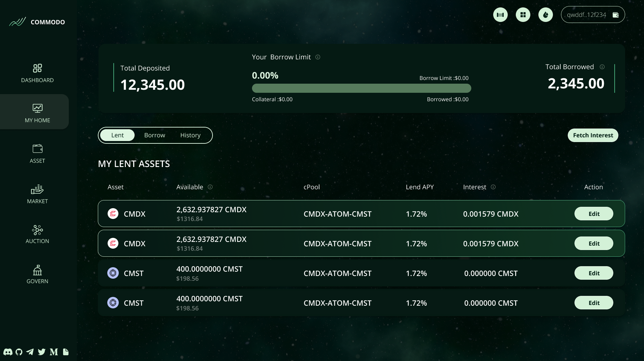Viewport: 644px width, 361px height.
Task: Open the Discord community link
Action: (7, 352)
